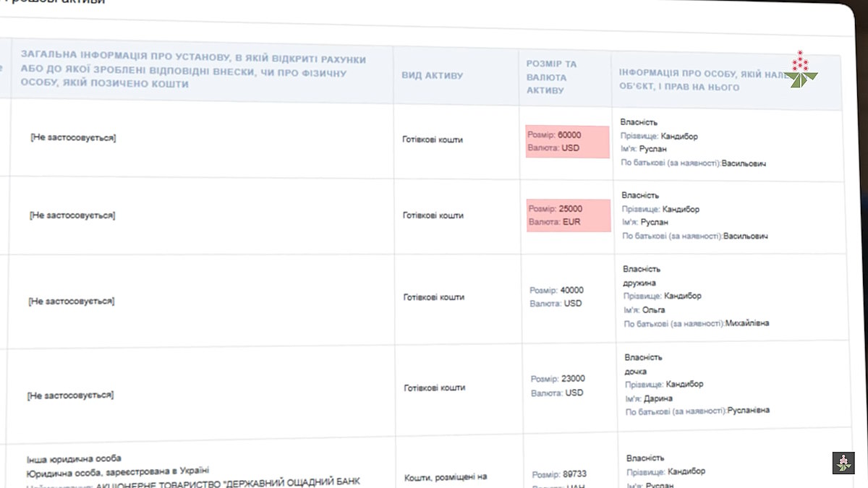Click first row's 'Готівкові кошти' asset type
This screenshot has width=868, height=488.
[432, 140]
